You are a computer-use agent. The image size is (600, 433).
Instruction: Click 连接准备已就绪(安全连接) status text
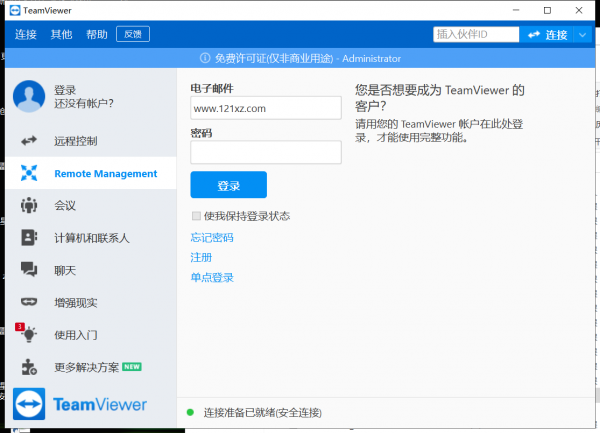[262, 412]
